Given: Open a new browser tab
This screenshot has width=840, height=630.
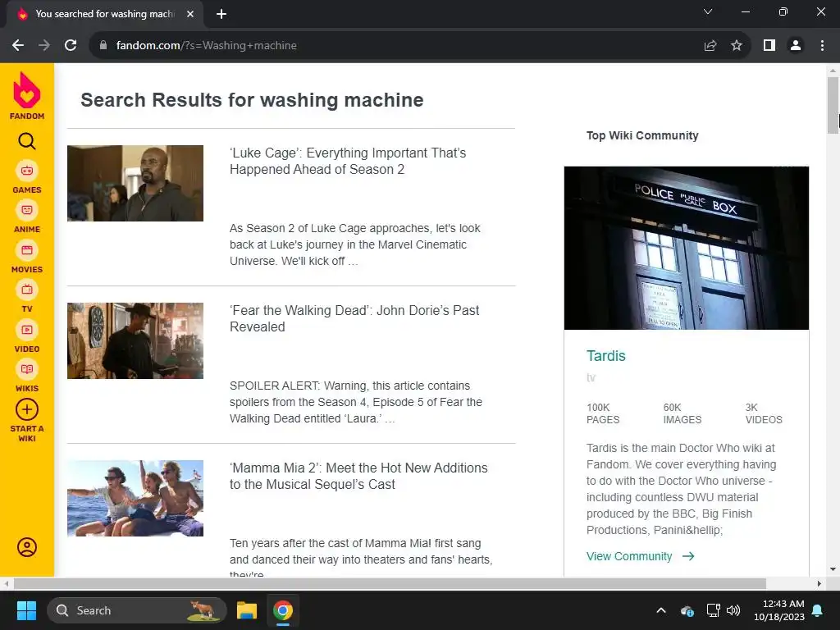Looking at the screenshot, I should pos(221,14).
